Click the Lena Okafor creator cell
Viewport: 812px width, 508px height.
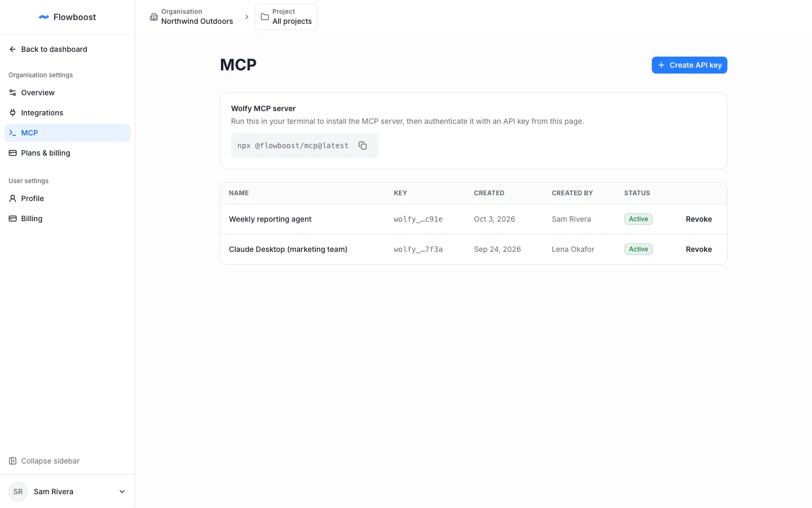(x=573, y=249)
